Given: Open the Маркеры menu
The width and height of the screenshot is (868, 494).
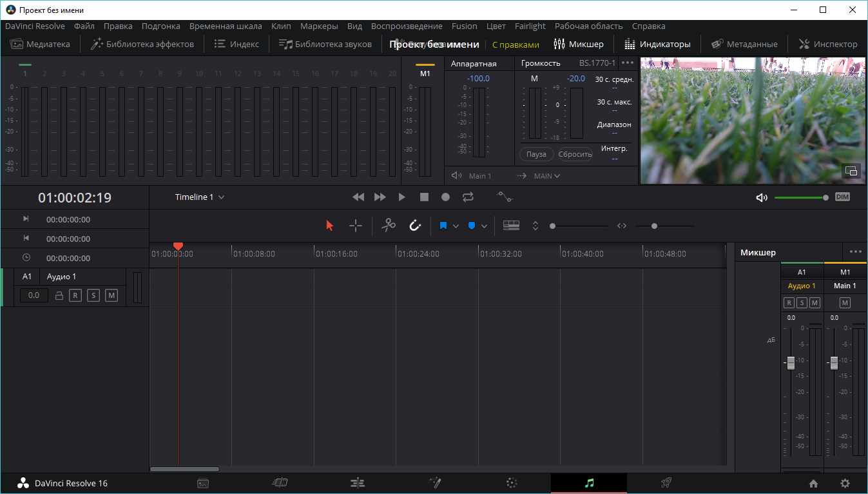Looking at the screenshot, I should 319,26.
